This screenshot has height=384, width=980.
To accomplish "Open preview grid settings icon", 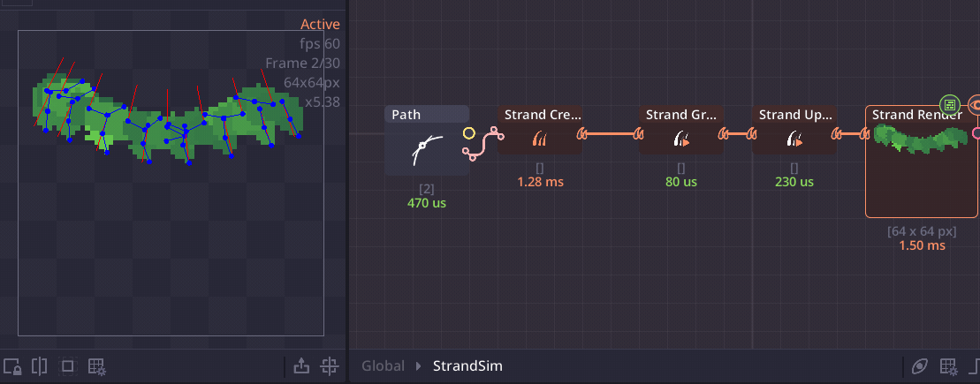I will [96, 366].
